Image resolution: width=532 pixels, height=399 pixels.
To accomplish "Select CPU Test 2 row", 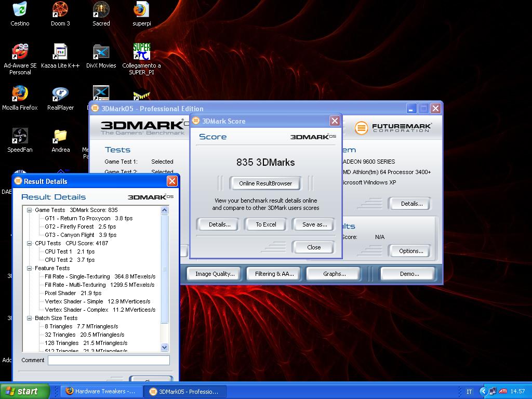I will pyautogui.click(x=70, y=260).
